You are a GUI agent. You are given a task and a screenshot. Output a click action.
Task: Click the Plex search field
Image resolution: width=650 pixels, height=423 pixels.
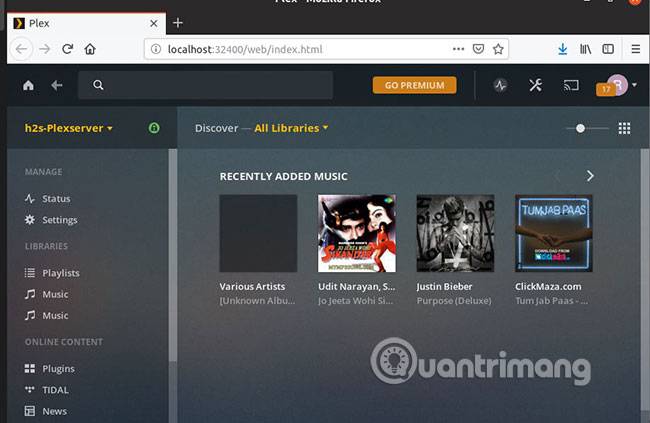[x=206, y=85]
